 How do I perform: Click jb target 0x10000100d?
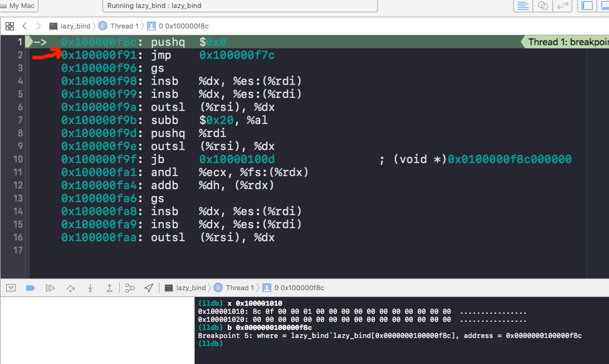pyautogui.click(x=237, y=159)
